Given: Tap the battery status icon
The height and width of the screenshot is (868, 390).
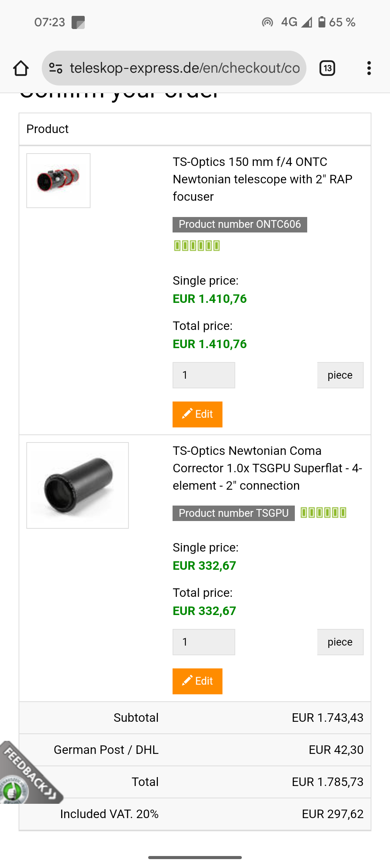Looking at the screenshot, I should pyautogui.click(x=322, y=22).
